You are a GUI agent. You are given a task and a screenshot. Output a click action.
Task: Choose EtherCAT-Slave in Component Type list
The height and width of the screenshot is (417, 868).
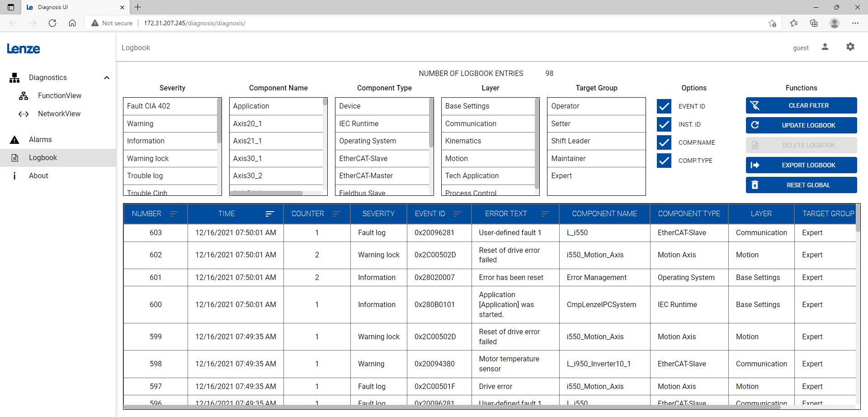[x=382, y=158]
